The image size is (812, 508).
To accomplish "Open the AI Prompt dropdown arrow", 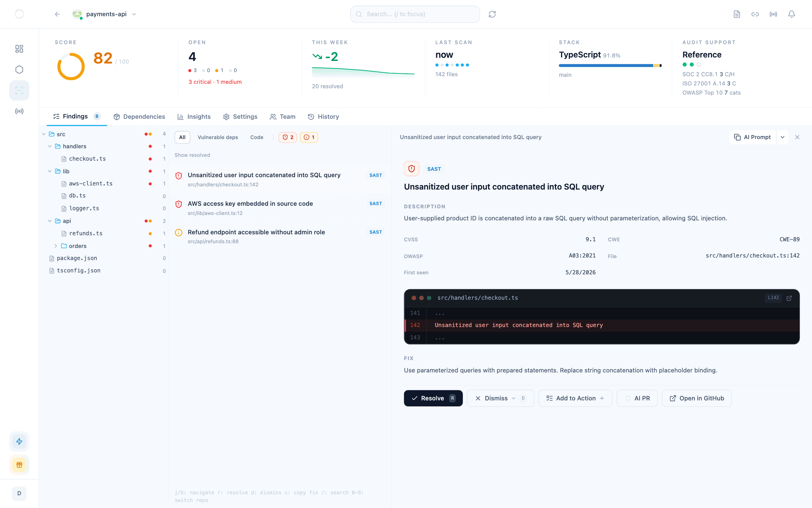I will pyautogui.click(x=782, y=137).
